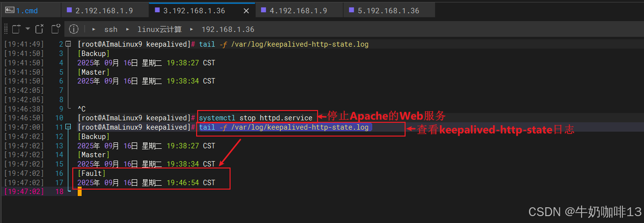The height and width of the screenshot is (223, 644).
Task: Open the dropdown arrow beside new tab icon
Action: [x=28, y=29]
